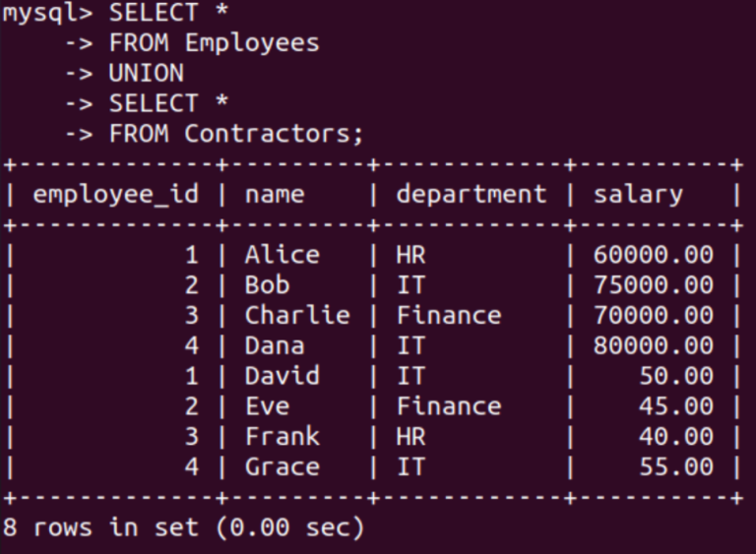Click the employee_id column header
The height and width of the screenshot is (554, 756).
pos(115,194)
